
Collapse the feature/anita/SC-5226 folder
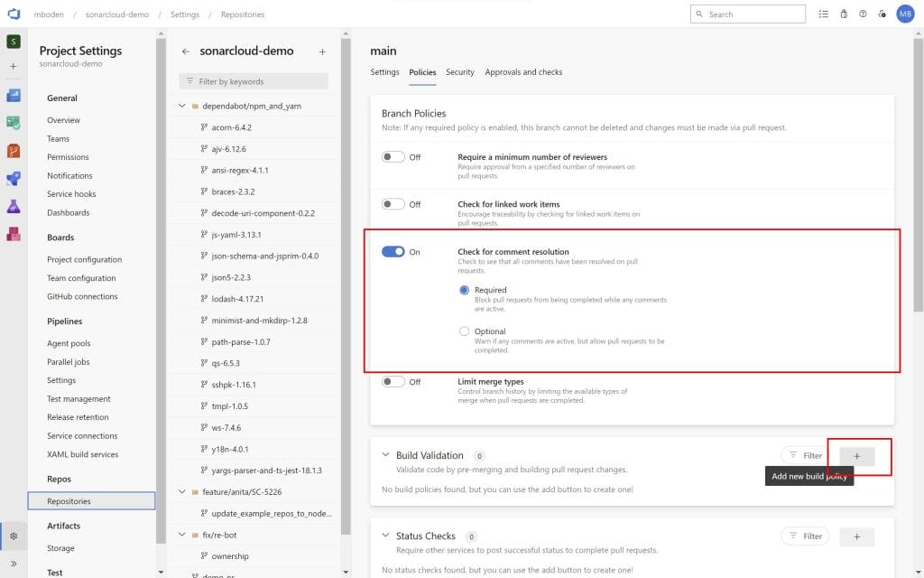pyautogui.click(x=181, y=492)
